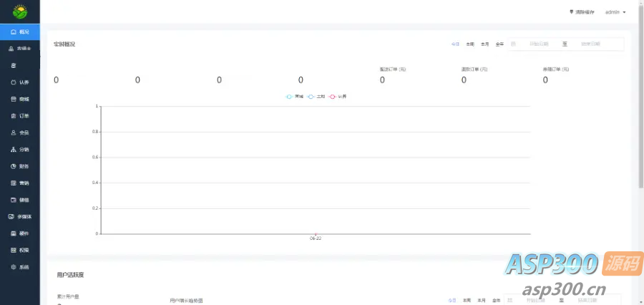Open the 订单 sidebar section
The image size is (644, 305).
[x=20, y=116]
